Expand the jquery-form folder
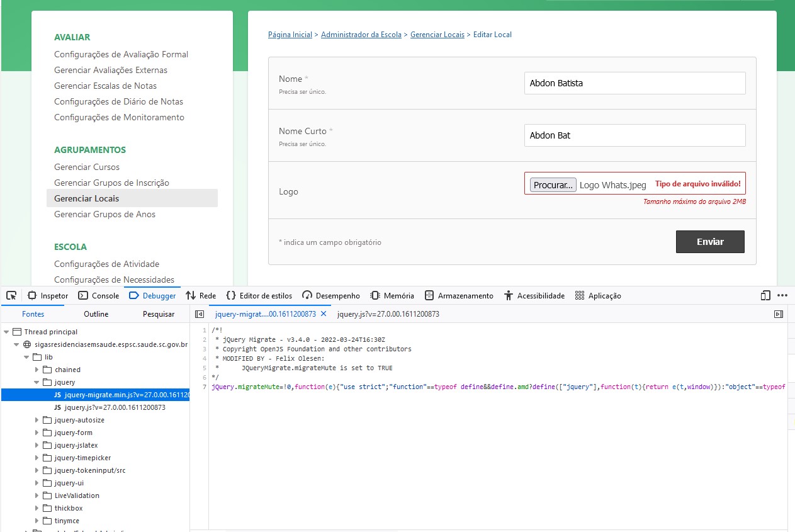This screenshot has height=532, width=795. 37,433
